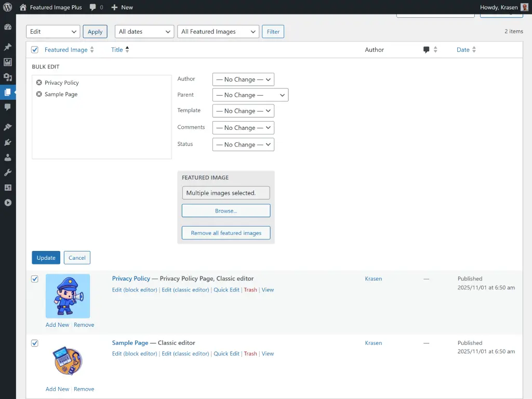This screenshot has width=532, height=399.
Task: Click New in the admin bar
Action: coord(122,7)
